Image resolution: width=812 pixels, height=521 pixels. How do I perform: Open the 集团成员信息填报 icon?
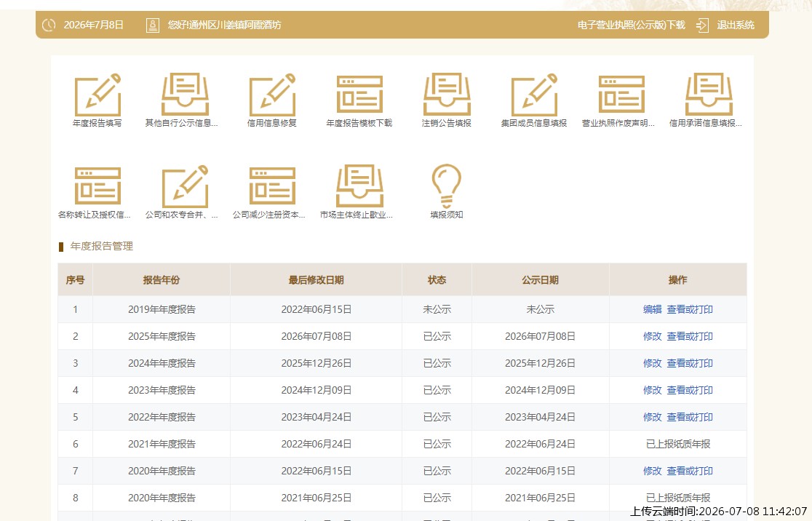[534, 95]
